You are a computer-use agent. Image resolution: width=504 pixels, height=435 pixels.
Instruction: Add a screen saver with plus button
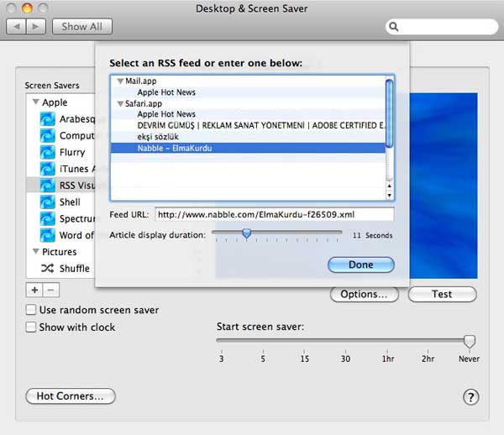click(x=34, y=290)
